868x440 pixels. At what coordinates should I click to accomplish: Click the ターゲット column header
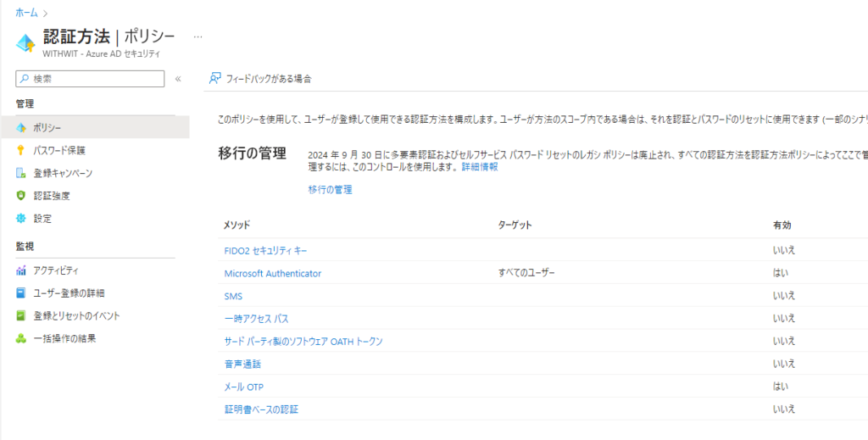[515, 226]
